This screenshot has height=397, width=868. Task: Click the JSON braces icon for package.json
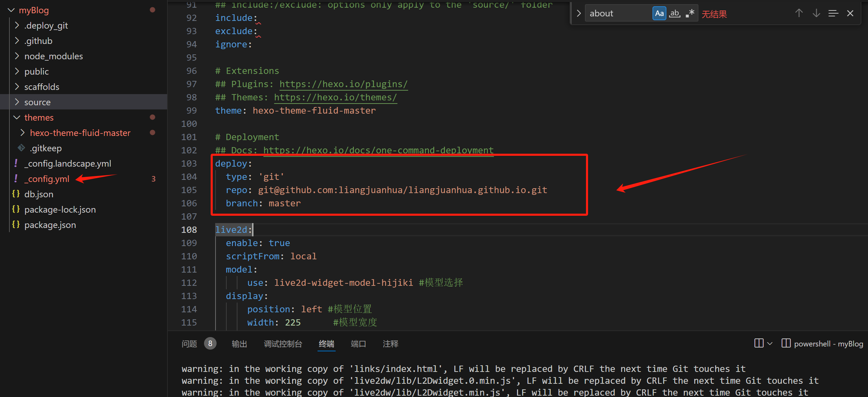(x=16, y=224)
